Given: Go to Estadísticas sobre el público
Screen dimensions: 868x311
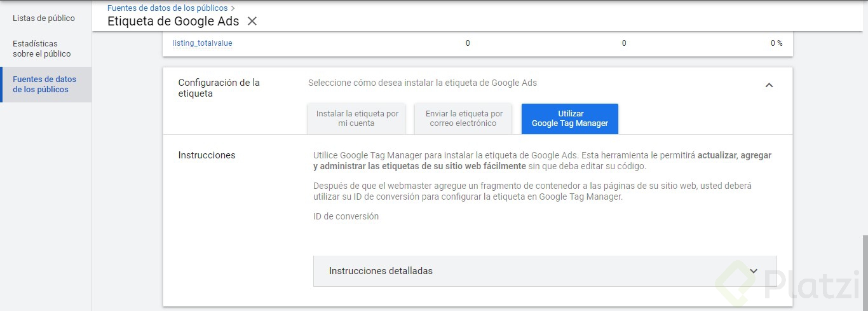Looking at the screenshot, I should coord(42,49).
